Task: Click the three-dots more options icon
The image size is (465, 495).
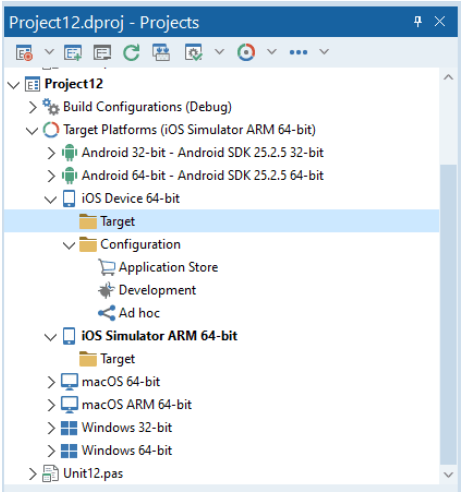Action: pos(298,52)
